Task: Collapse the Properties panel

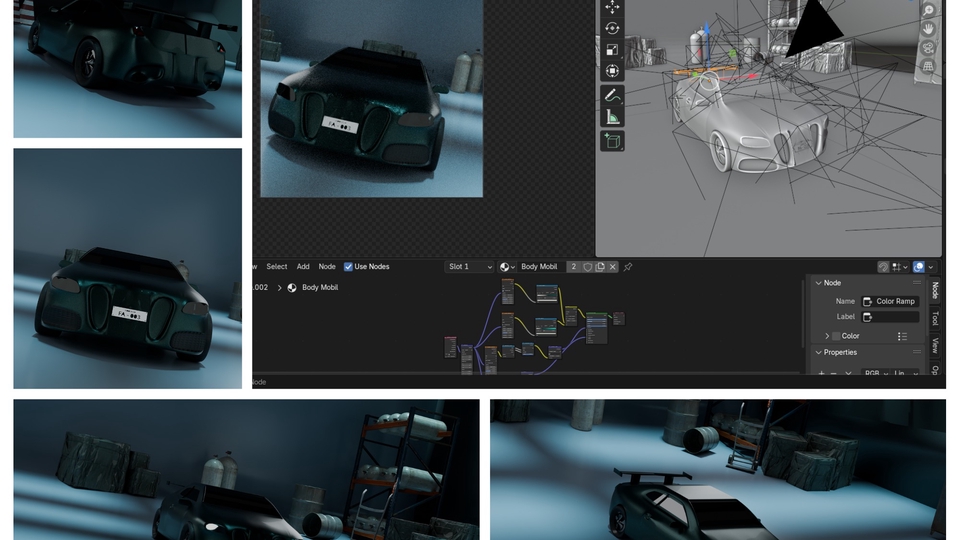Action: (819, 353)
